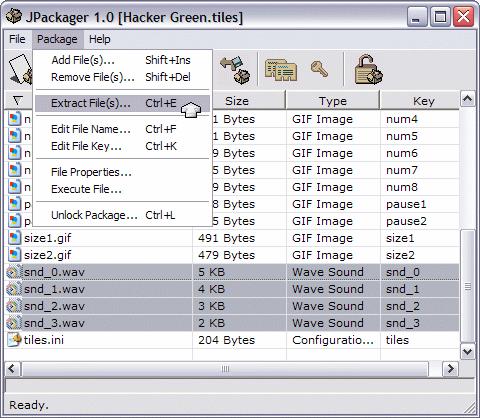Choose Edit File Name... option
The image size is (480, 418).
point(122,129)
